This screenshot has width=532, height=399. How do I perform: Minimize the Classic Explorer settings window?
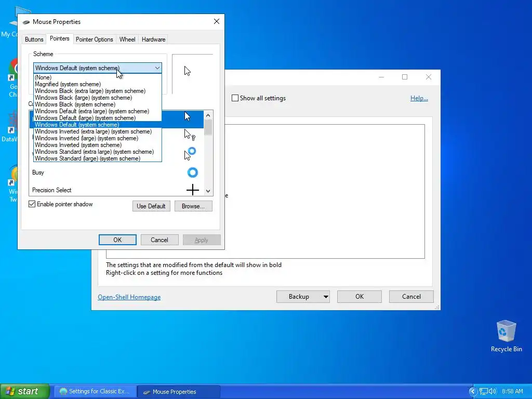(381, 77)
